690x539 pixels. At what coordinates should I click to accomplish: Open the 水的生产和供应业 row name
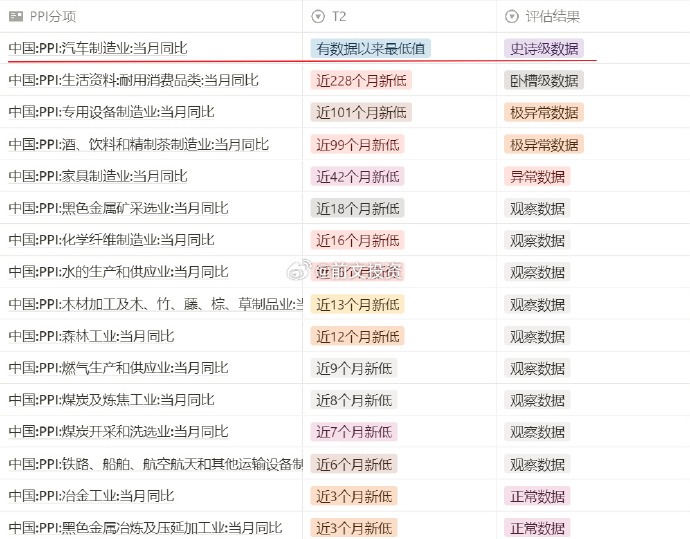(x=118, y=272)
